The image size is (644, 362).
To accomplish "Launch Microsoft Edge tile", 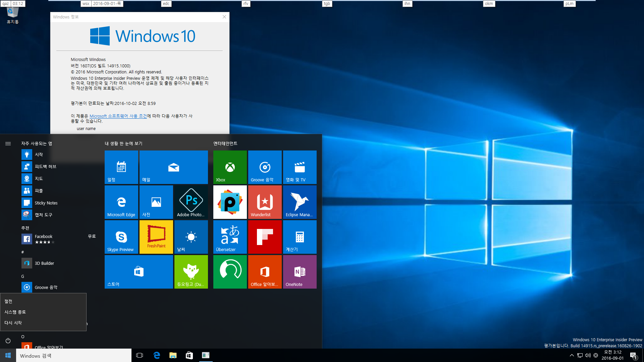I will [x=121, y=202].
